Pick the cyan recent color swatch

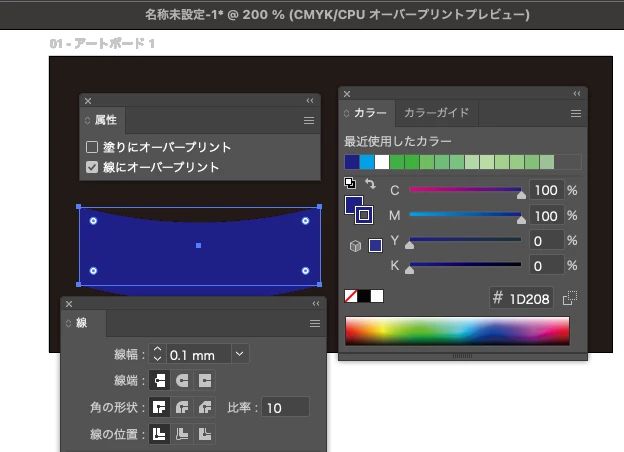367,162
